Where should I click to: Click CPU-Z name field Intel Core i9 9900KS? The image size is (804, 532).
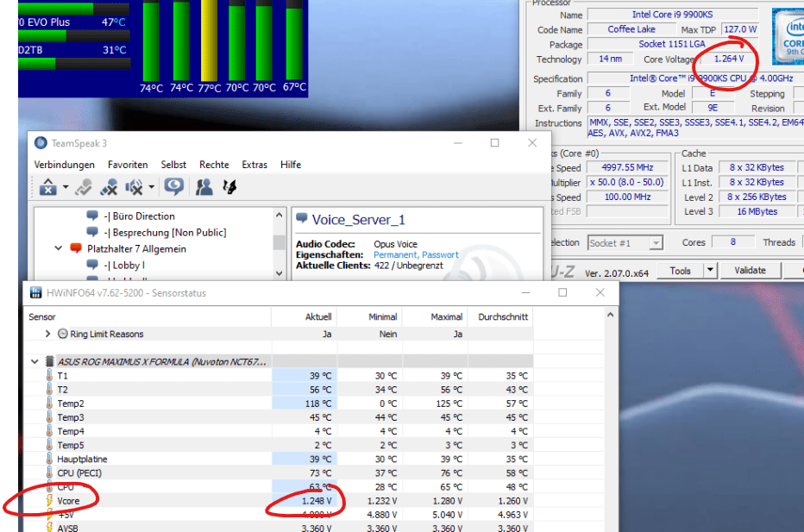[672, 15]
